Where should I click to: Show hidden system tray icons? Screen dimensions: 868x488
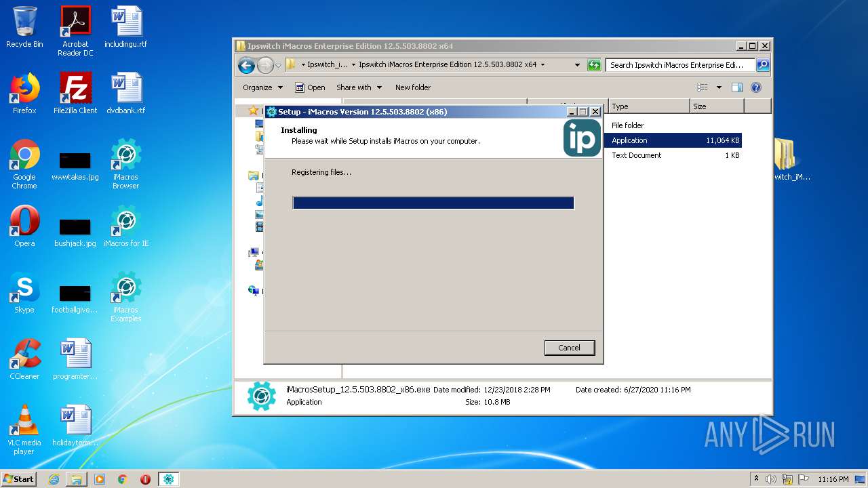click(756, 479)
